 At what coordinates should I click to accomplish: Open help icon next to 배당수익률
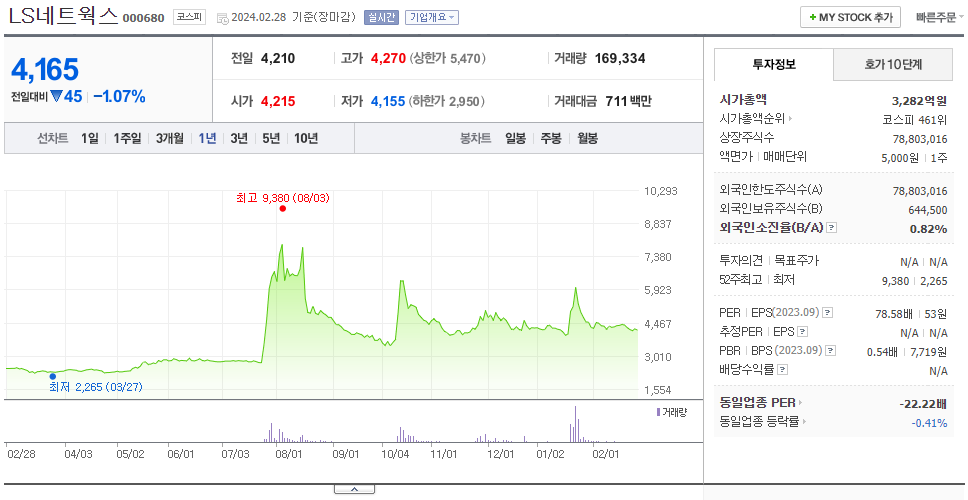click(783, 370)
